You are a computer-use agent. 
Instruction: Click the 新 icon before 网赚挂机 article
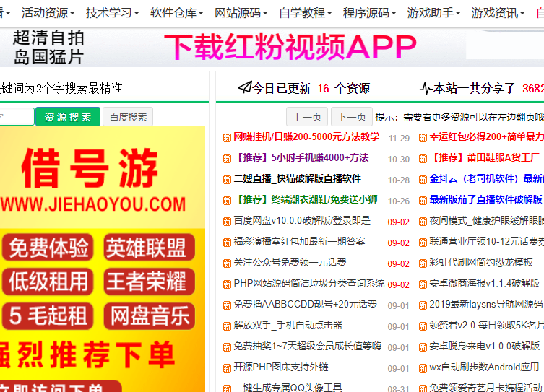227,138
